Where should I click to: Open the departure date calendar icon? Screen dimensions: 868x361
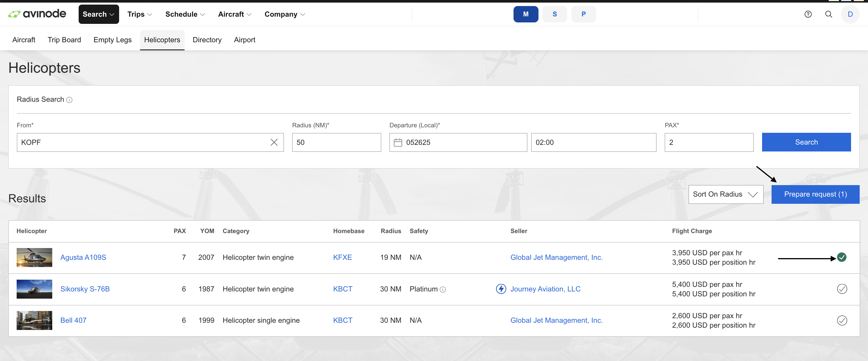point(398,142)
